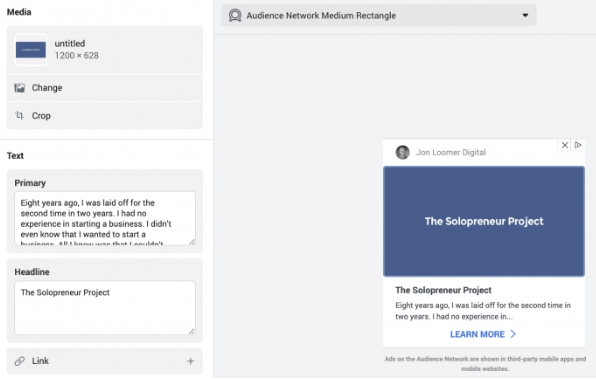Click the preview body text Eight years ago

pos(483,311)
